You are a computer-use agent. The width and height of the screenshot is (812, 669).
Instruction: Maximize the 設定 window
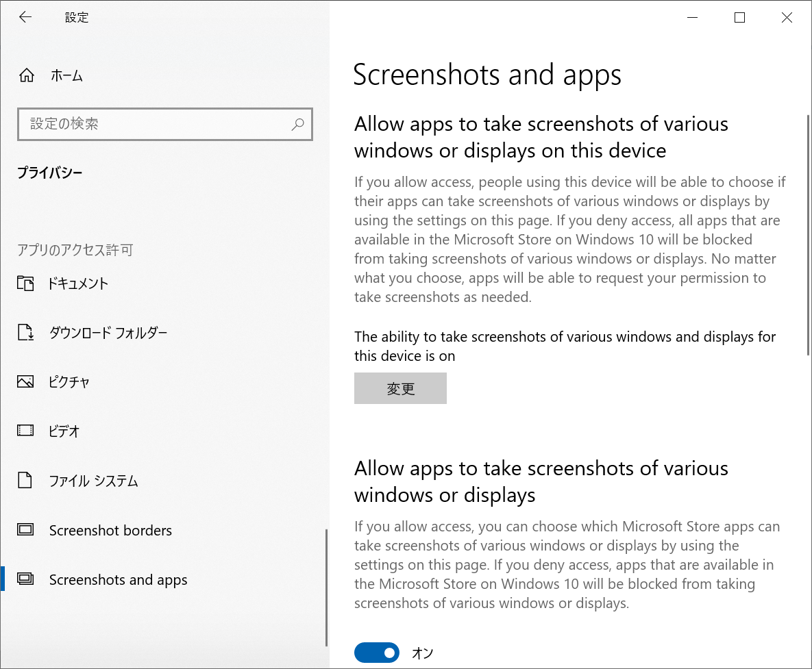(739, 18)
